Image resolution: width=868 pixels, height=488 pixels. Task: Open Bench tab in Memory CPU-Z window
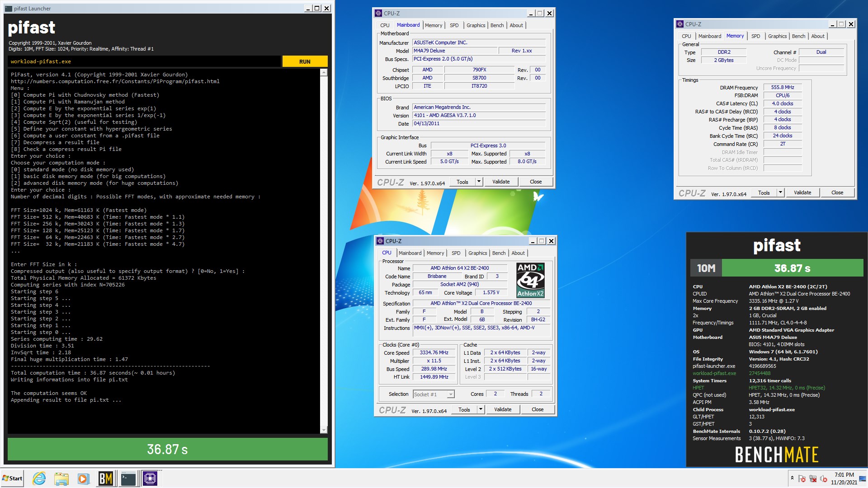(798, 36)
